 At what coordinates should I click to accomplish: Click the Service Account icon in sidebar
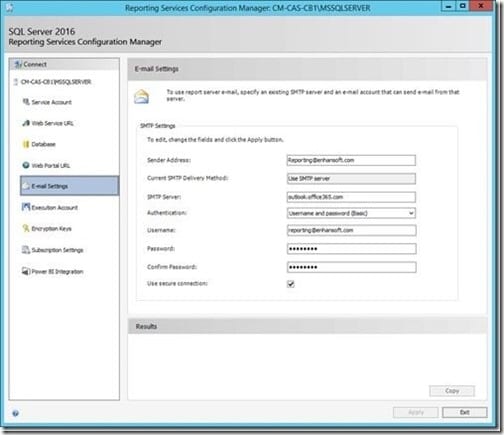click(26, 102)
